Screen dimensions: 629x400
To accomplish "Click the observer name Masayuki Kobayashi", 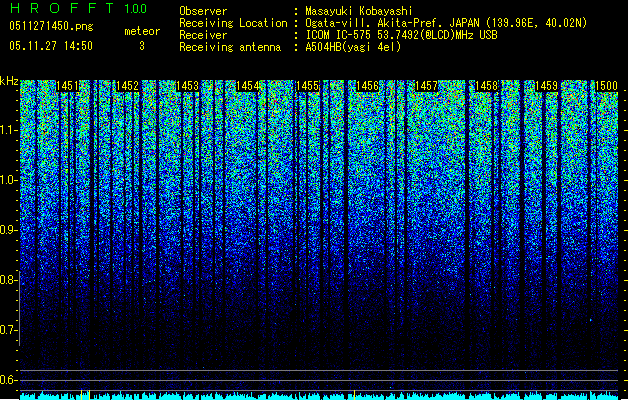I will [x=359, y=11].
